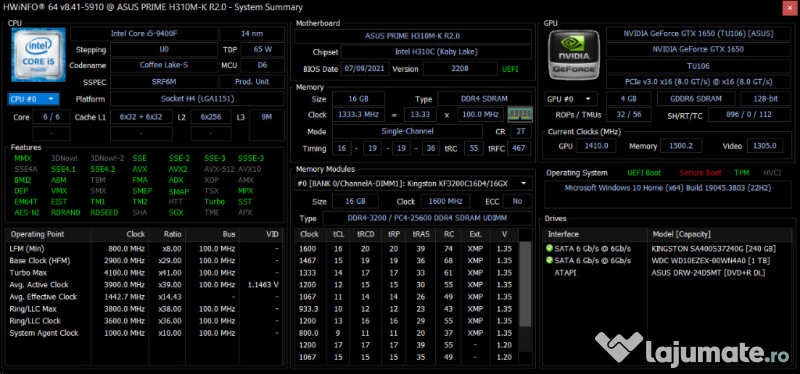
Task: Select the 1600 MHz XMP timing row
Action: click(407, 248)
